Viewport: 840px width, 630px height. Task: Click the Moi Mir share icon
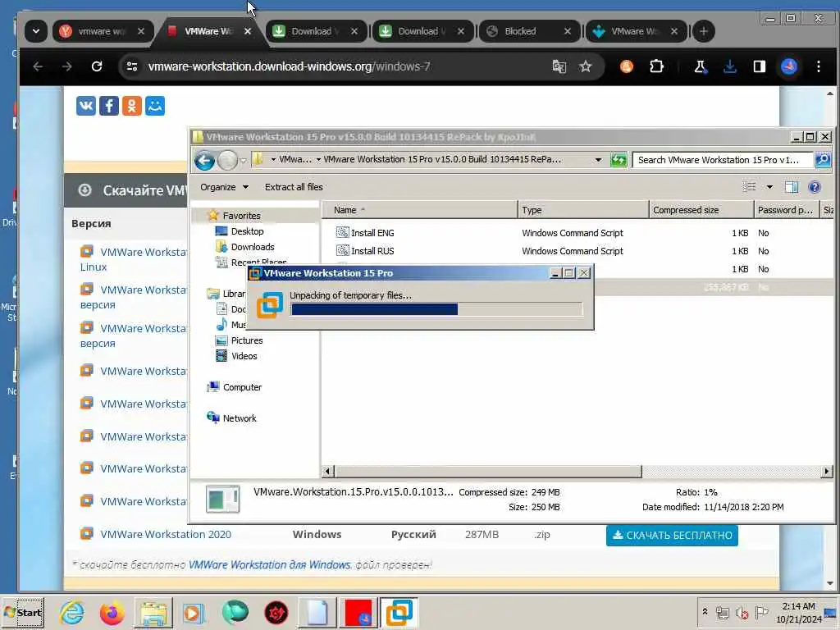(155, 106)
